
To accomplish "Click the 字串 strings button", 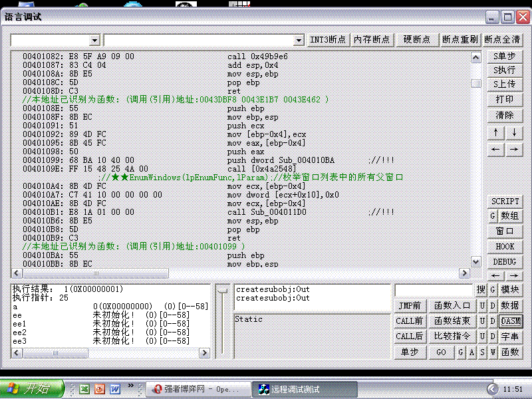I will (x=510, y=336).
